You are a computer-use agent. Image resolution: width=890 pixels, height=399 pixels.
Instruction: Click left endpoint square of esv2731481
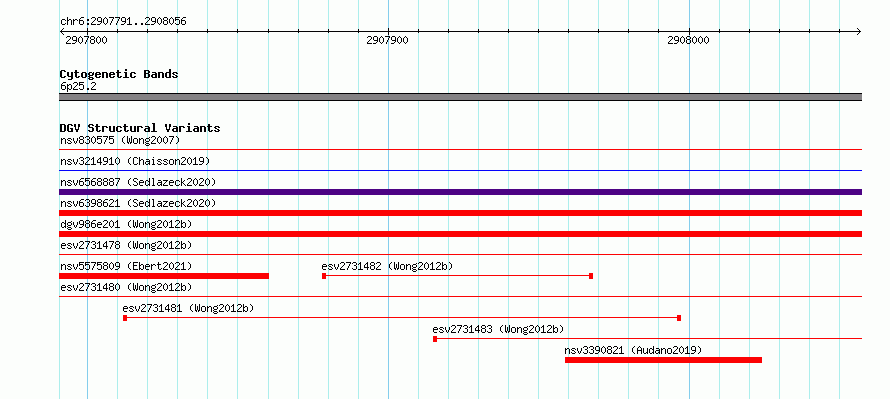click(125, 318)
